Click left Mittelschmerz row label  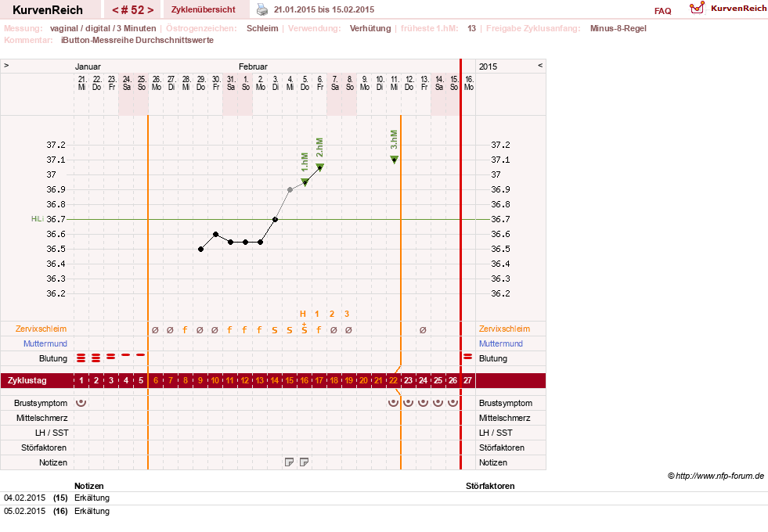[x=41, y=418]
